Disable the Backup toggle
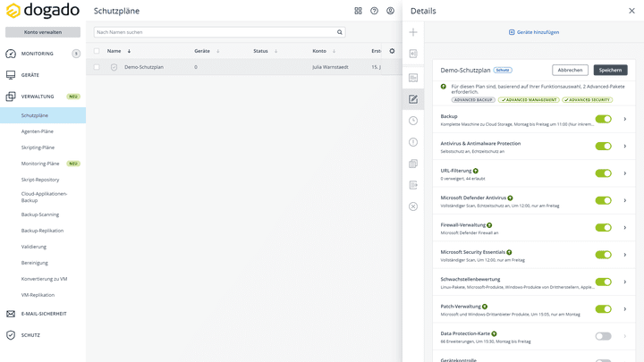This screenshot has width=644, height=362. click(x=603, y=119)
